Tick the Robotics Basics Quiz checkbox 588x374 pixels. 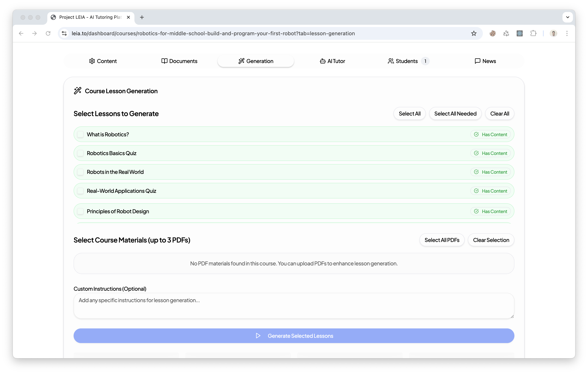tap(80, 153)
